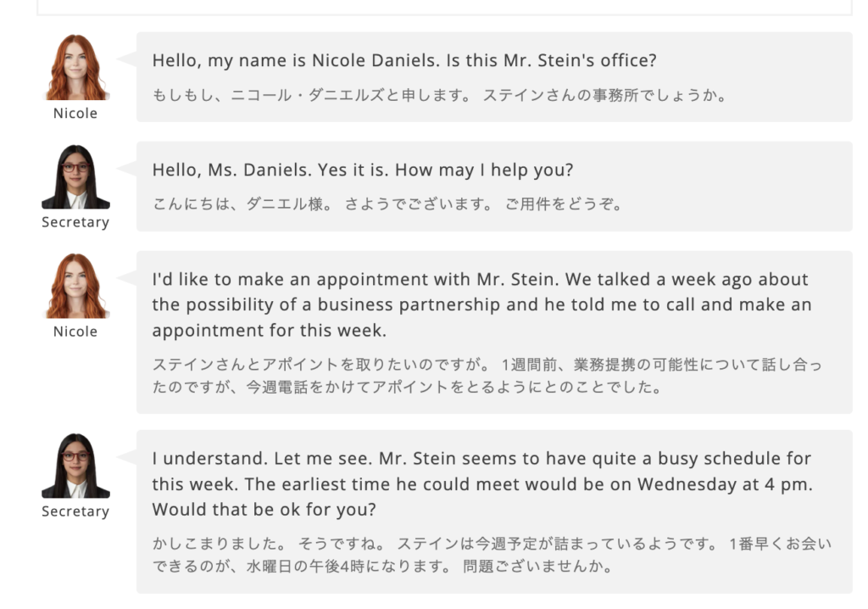
Task: Click Japanese translation starting 'こんにちは、ダニエル様'
Action: click(387, 204)
